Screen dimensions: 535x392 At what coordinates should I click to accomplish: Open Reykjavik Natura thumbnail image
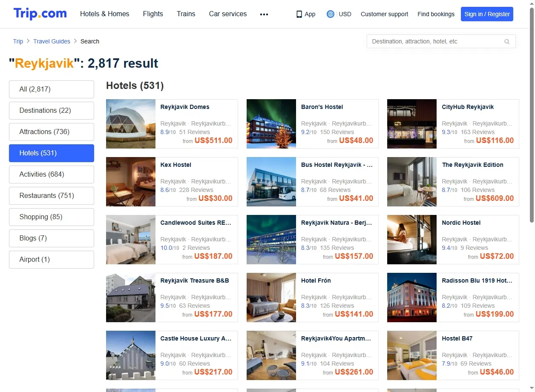(x=271, y=240)
